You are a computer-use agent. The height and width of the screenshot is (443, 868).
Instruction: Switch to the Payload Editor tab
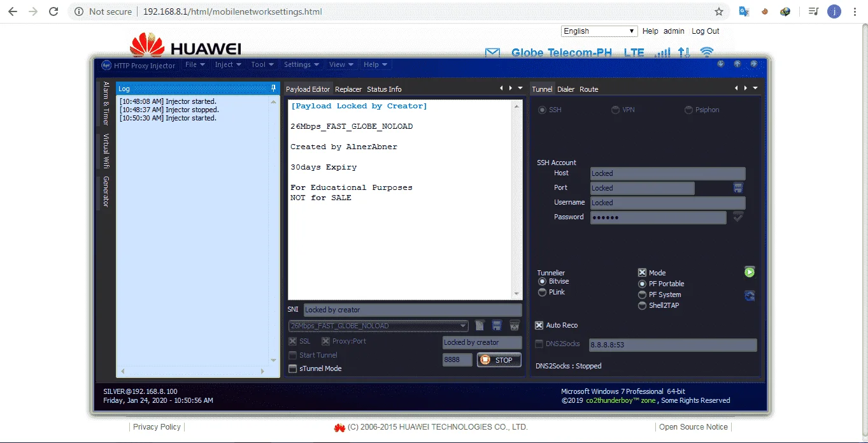(x=308, y=89)
